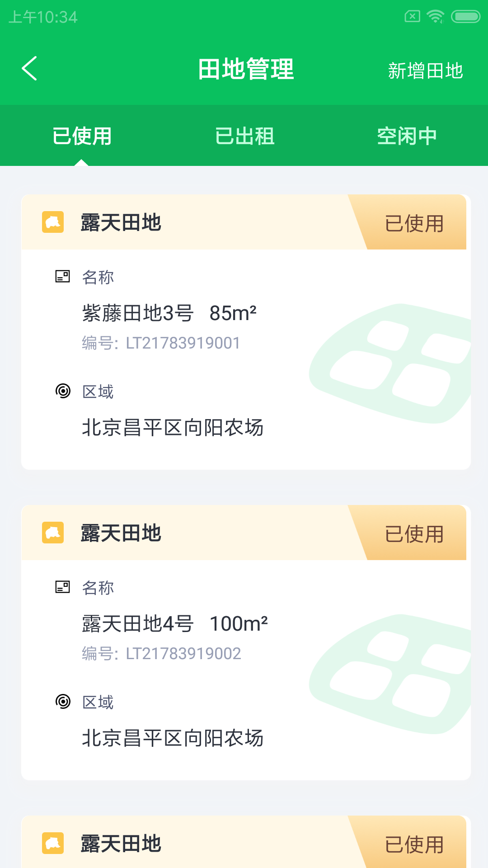The height and width of the screenshot is (868, 488).
Task: Tap the Wi-Fi status icon
Action: point(436,17)
